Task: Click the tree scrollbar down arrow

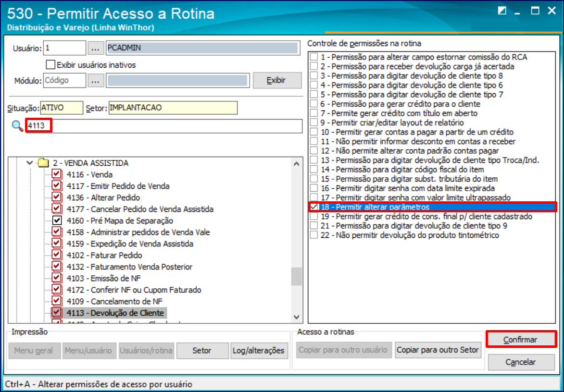Action: tap(296, 317)
